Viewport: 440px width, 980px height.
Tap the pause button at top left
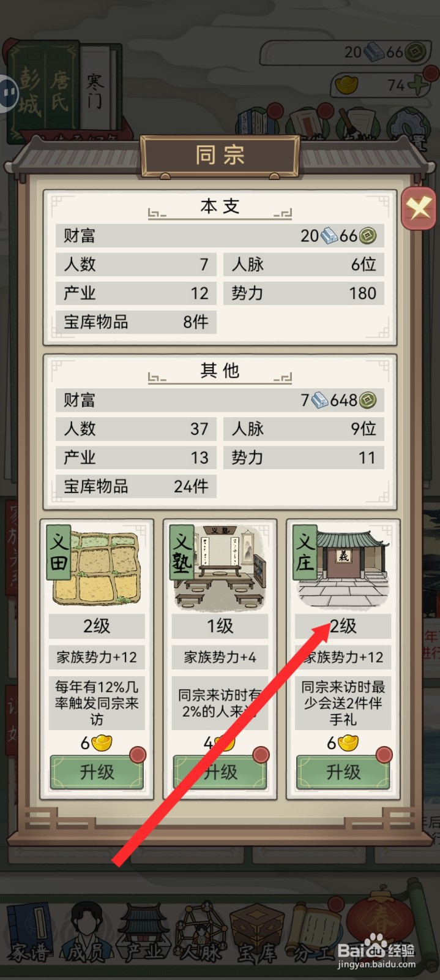point(9,93)
